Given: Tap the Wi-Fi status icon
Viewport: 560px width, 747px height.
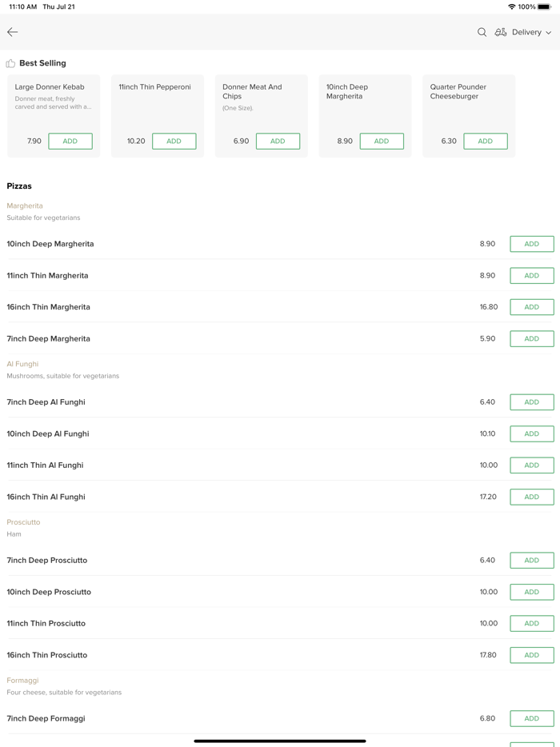Looking at the screenshot, I should pos(511,6).
